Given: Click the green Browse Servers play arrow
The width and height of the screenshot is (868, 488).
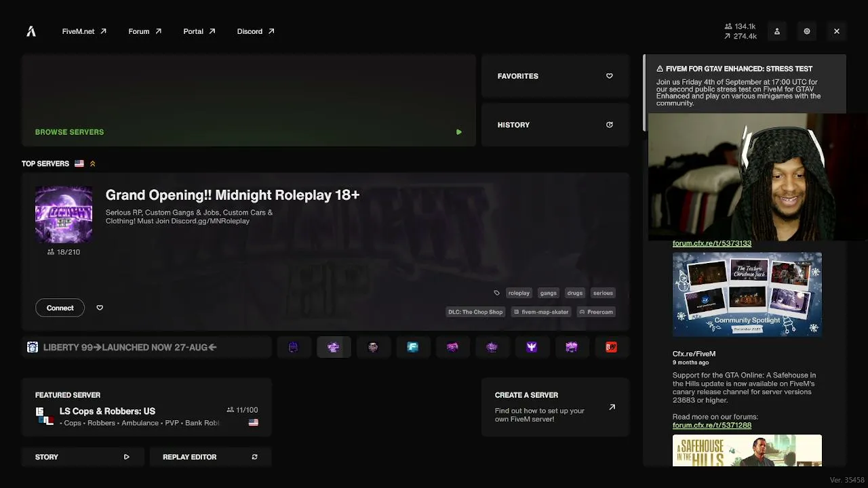Looking at the screenshot, I should coord(459,132).
